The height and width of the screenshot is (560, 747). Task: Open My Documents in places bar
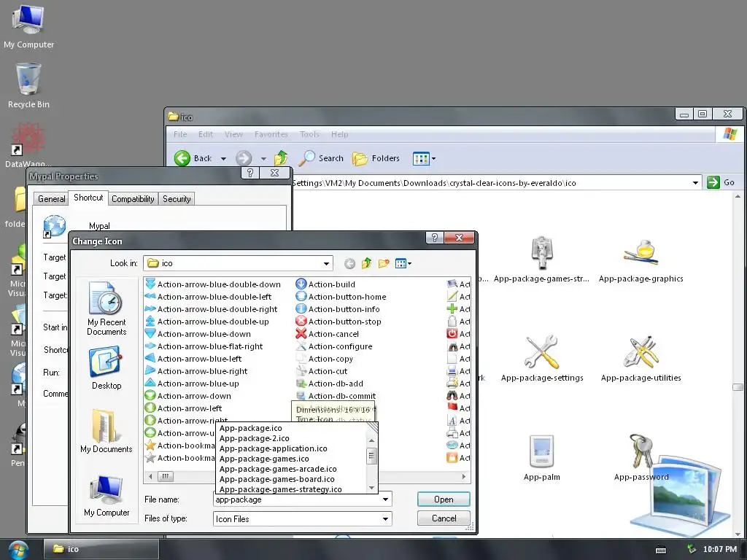tap(107, 431)
